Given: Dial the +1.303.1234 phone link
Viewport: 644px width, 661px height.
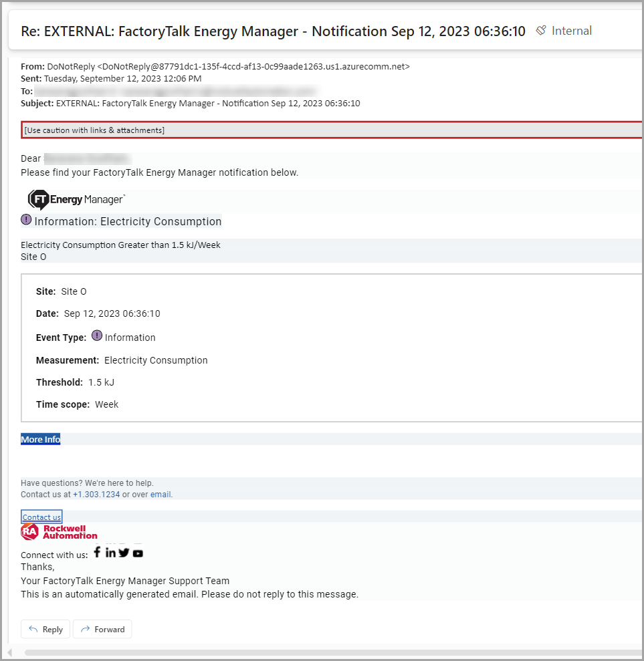Looking at the screenshot, I should pos(96,494).
